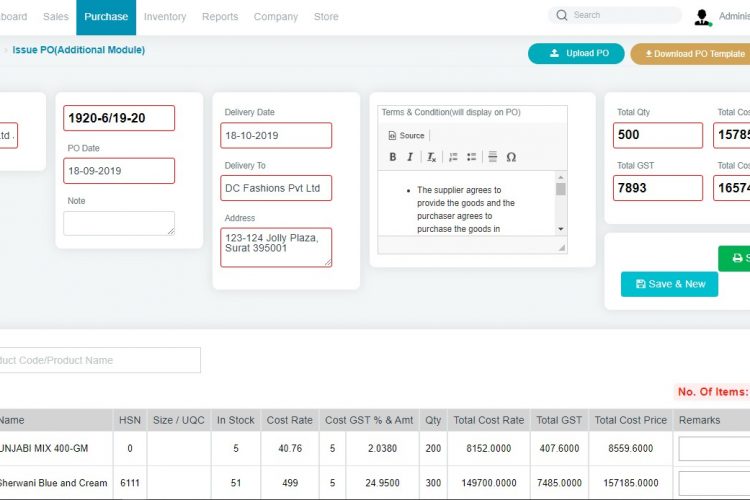Click the Cost GST % & Amt header
Image resolution: width=750 pixels, height=500 pixels.
[369, 420]
